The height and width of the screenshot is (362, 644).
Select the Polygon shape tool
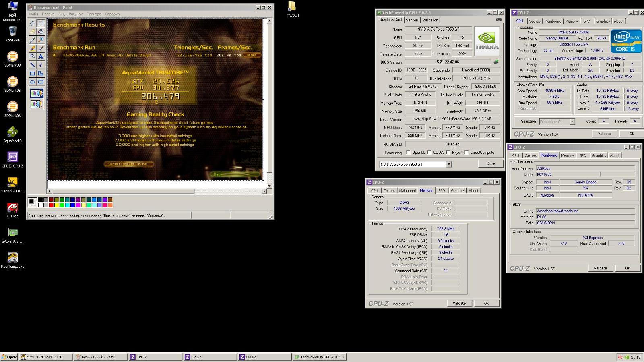[x=41, y=74]
